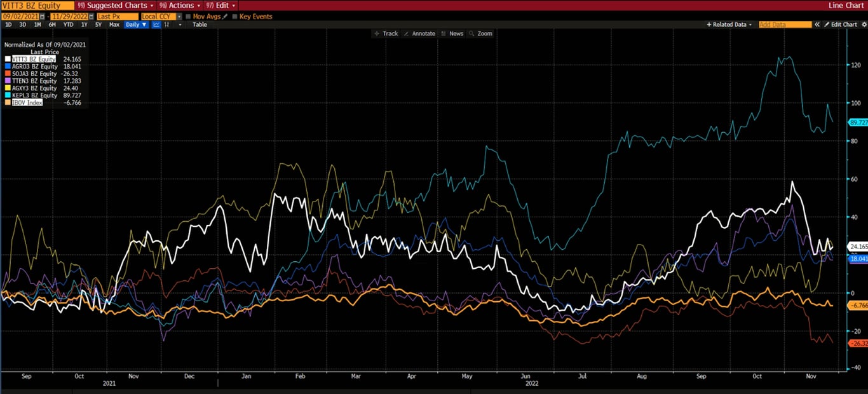This screenshot has width=868, height=394.
Task: Switch to Table view
Action: pyautogui.click(x=200, y=25)
